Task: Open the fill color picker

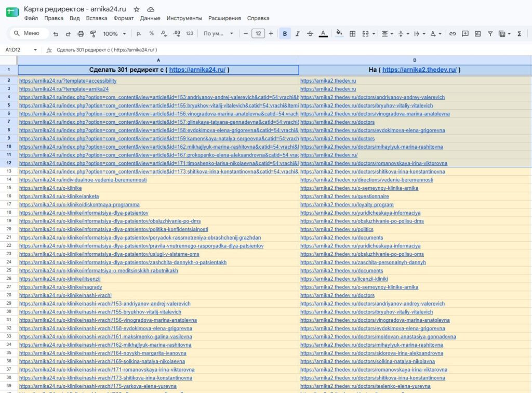Action: click(x=339, y=34)
